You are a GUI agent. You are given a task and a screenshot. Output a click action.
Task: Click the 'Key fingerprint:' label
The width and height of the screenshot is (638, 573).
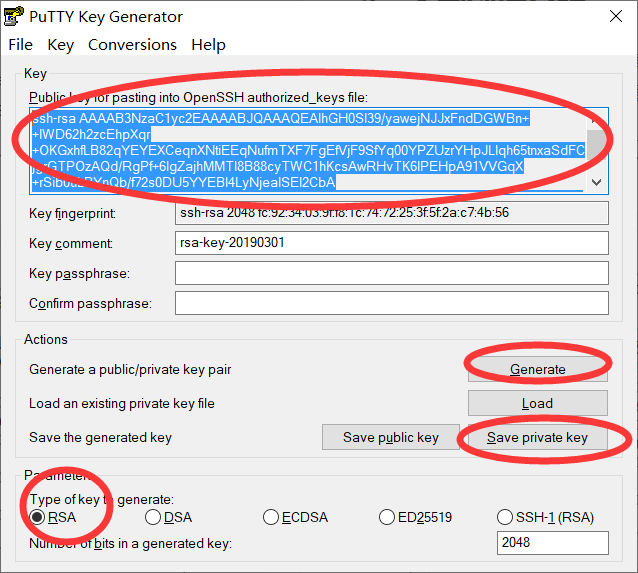72,214
